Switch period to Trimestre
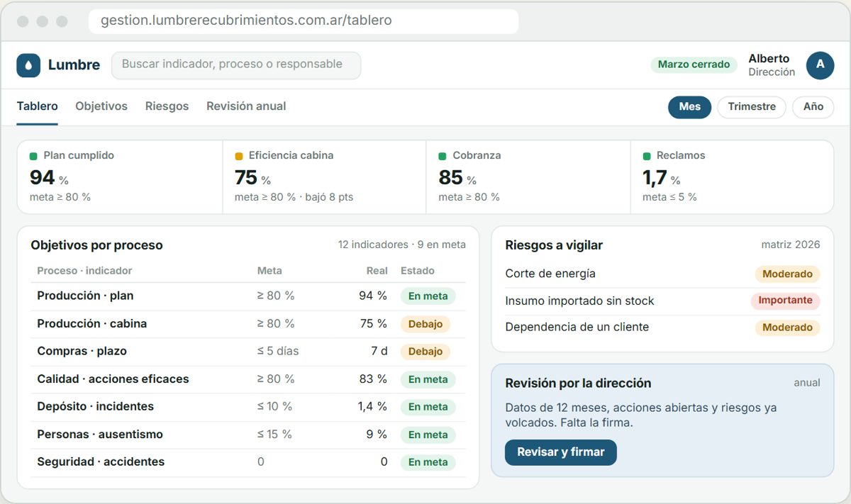 coord(752,107)
